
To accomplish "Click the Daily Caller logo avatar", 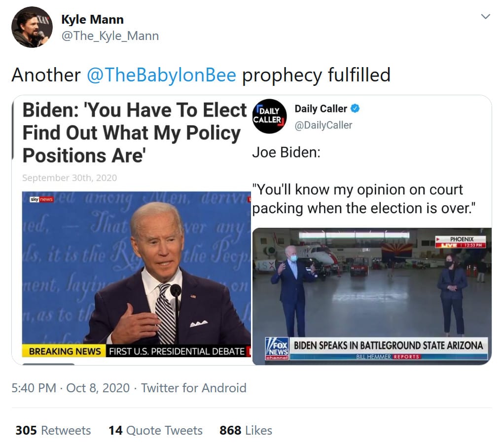I will coord(269,116).
